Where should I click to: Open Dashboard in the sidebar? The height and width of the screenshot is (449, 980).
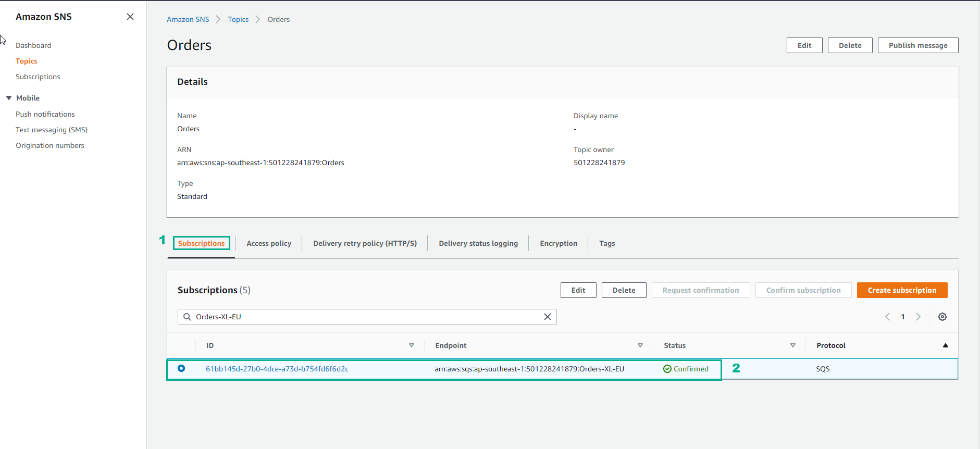(33, 45)
